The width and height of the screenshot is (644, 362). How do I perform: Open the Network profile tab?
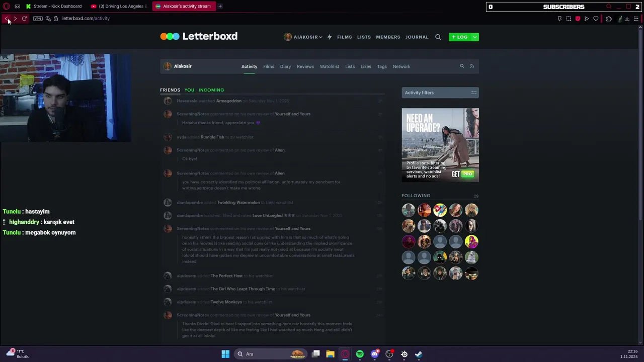(x=401, y=66)
